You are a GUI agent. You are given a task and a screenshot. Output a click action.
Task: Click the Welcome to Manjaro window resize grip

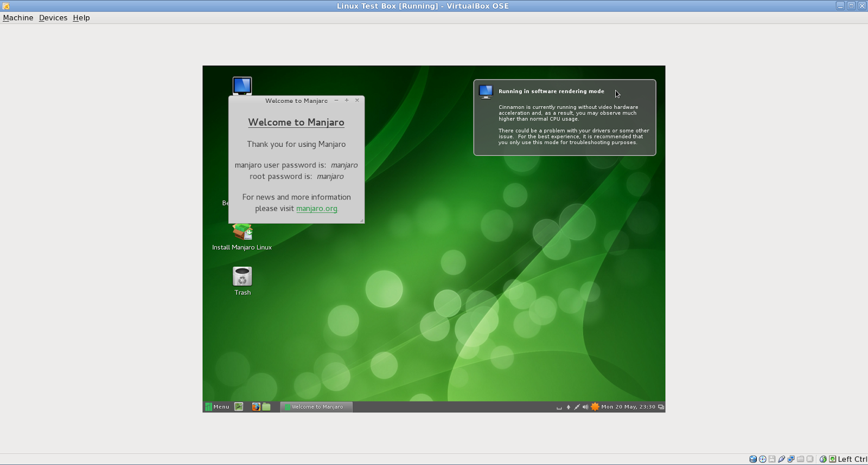(362, 221)
